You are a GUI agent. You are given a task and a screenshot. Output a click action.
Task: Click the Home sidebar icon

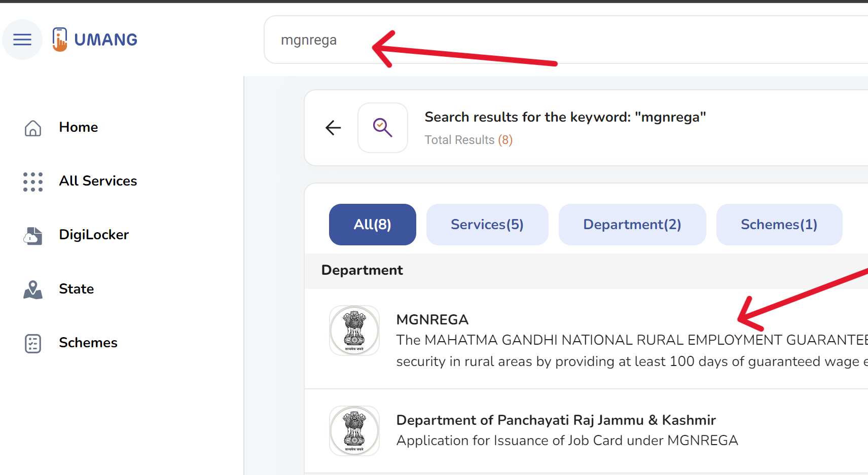[x=33, y=128]
